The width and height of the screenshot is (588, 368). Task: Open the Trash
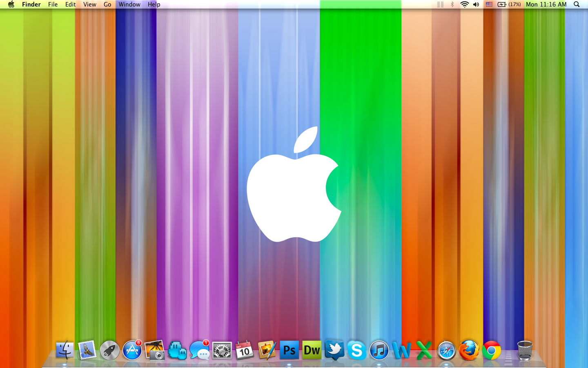point(525,350)
